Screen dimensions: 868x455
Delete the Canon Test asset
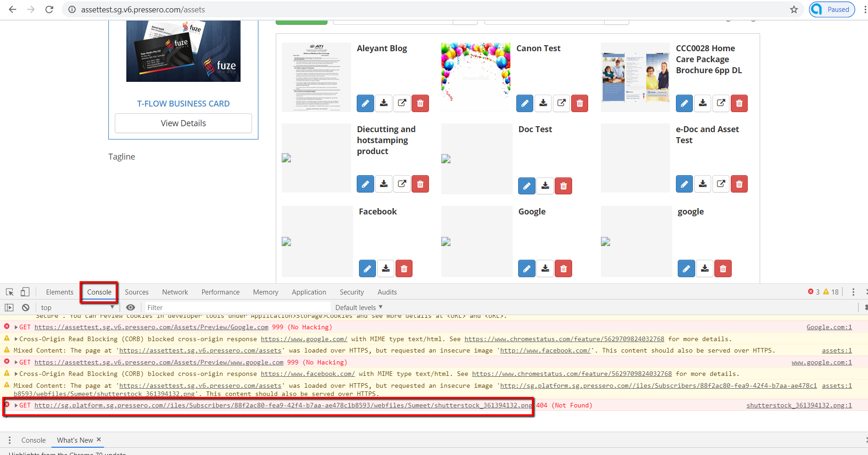click(x=580, y=103)
